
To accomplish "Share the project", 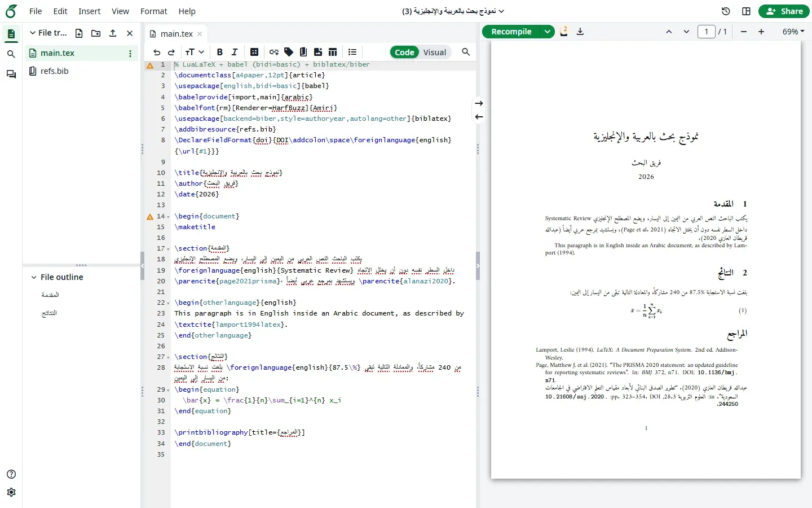I will coord(785,11).
